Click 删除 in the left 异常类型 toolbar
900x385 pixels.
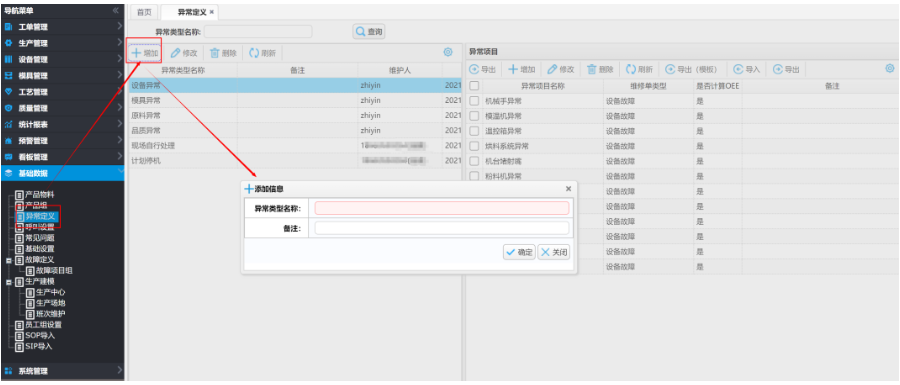[223, 53]
